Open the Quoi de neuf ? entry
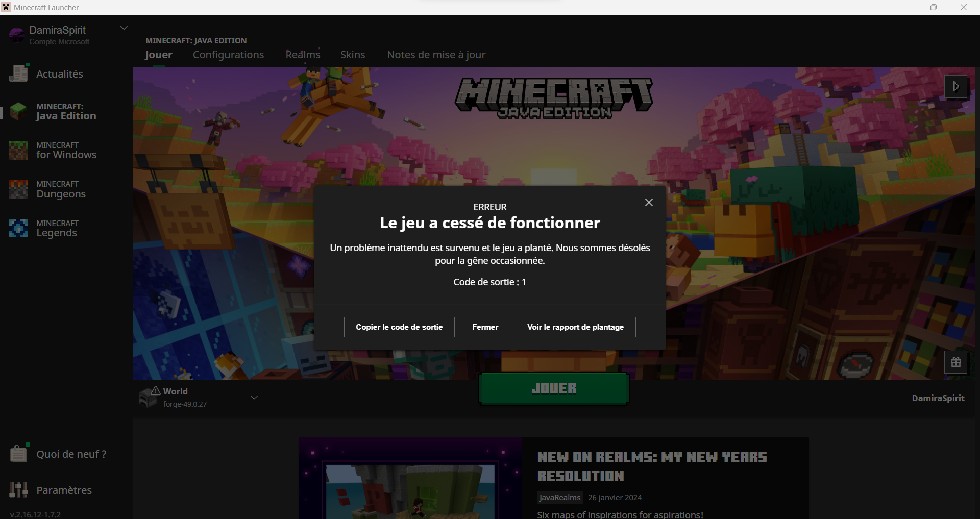 pyautogui.click(x=71, y=454)
